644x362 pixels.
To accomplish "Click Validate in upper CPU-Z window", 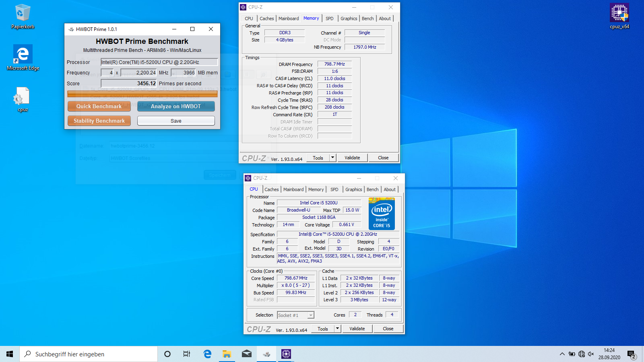I will pos(352,158).
